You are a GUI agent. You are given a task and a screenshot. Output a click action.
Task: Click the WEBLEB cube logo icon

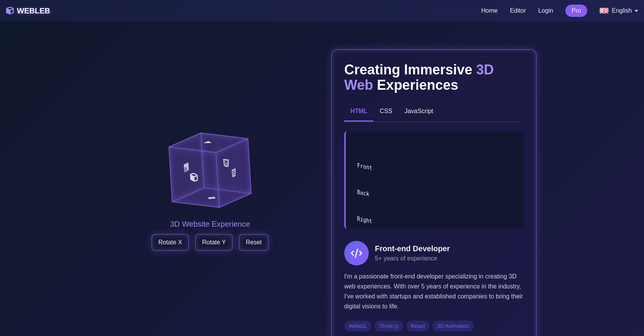coord(10,11)
